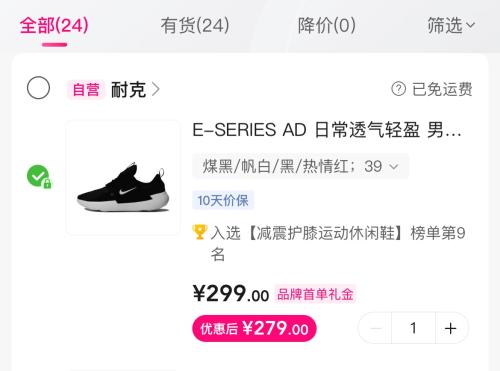This screenshot has height=371, width=500.
Task: Click the quantity input field showing 1
Action: click(x=413, y=328)
